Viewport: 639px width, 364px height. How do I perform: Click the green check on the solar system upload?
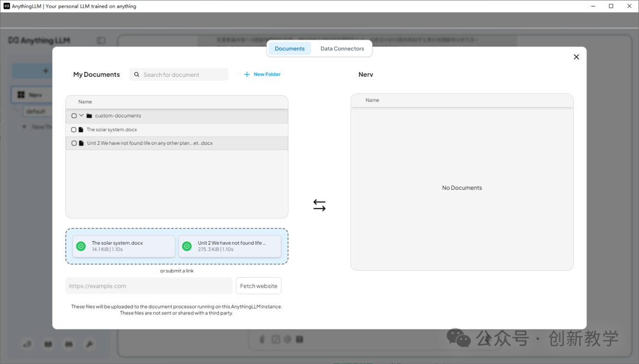81,246
